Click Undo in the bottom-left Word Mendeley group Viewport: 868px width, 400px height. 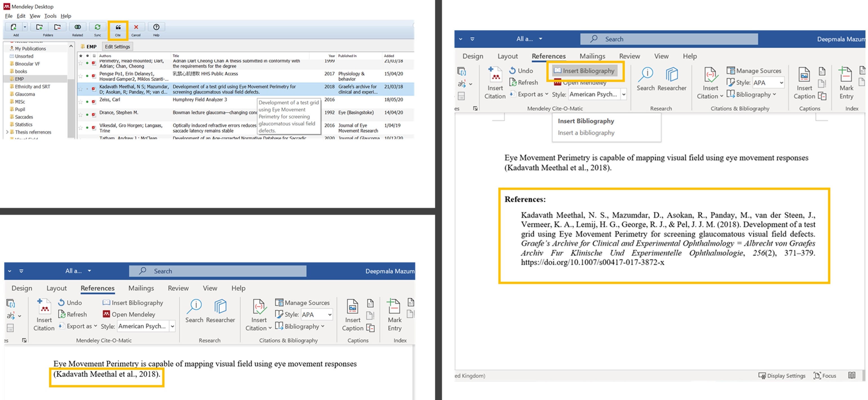[x=70, y=303]
